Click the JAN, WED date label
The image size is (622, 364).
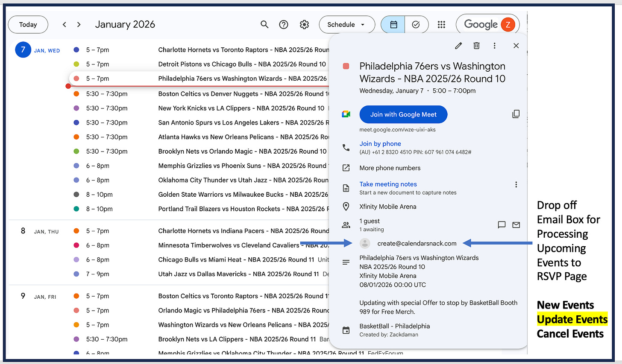click(x=47, y=51)
